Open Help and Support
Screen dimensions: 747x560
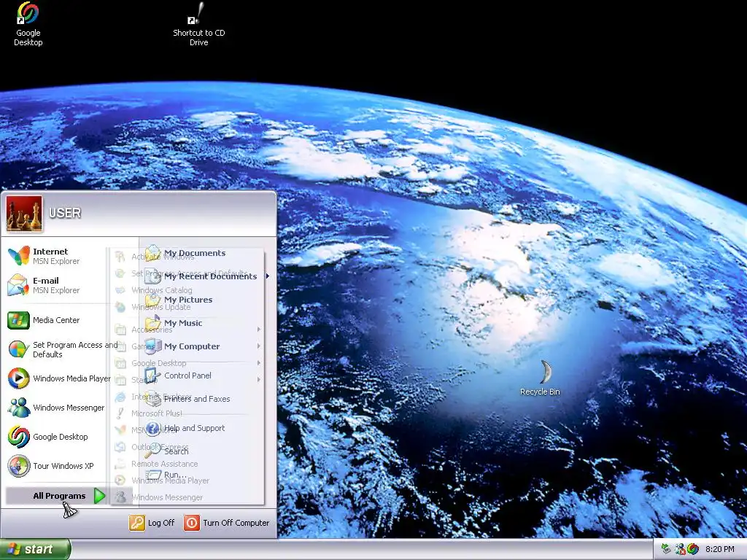tap(185, 428)
